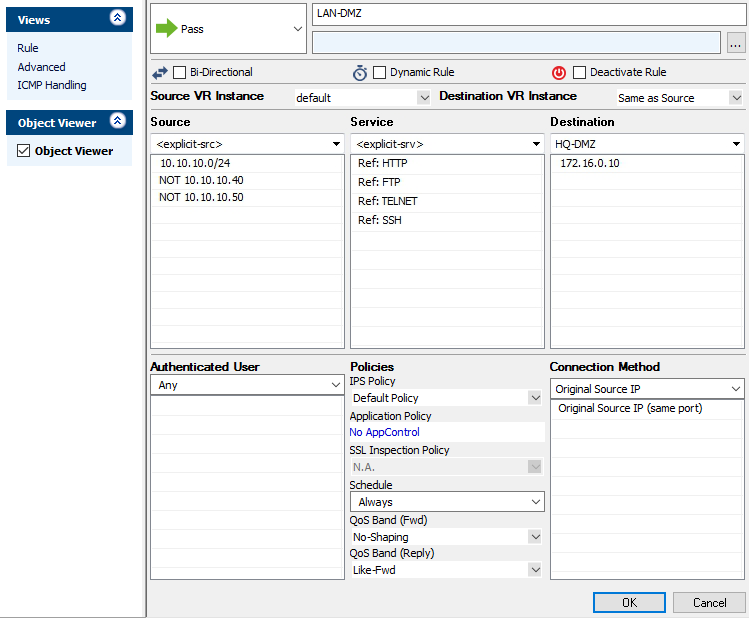Click the Views panel header
This screenshot has height=619, width=749.
click(69, 20)
